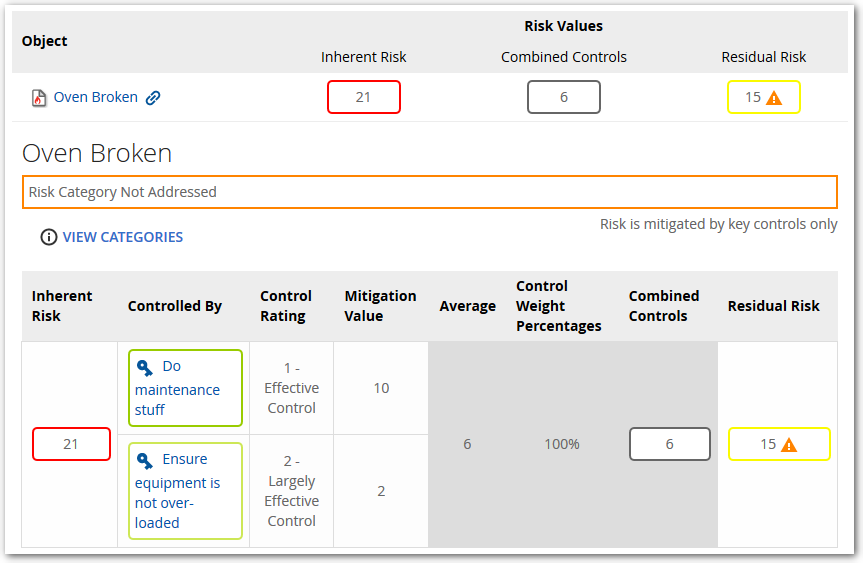The width and height of the screenshot is (863, 563).
Task: Click the info icon beside View Categories
Action: coord(48,237)
